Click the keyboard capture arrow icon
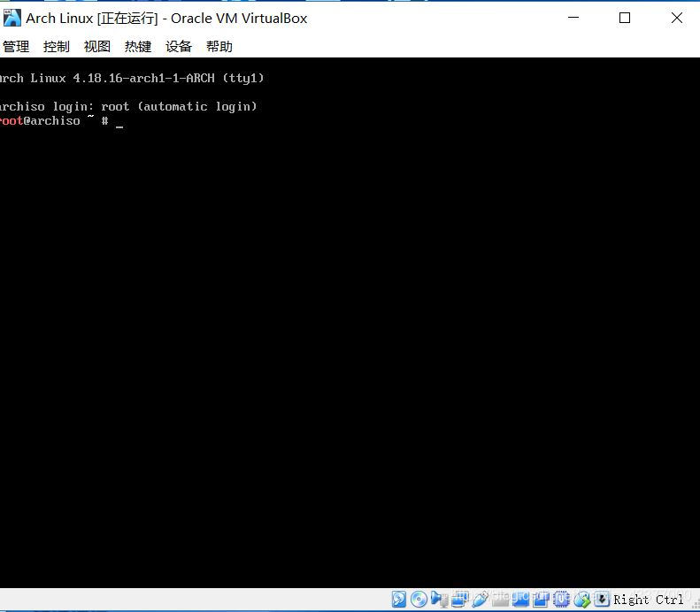 tap(602, 599)
